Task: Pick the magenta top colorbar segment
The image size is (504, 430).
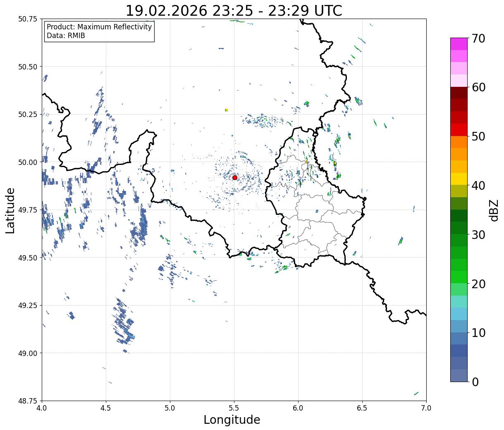Action: click(x=459, y=44)
